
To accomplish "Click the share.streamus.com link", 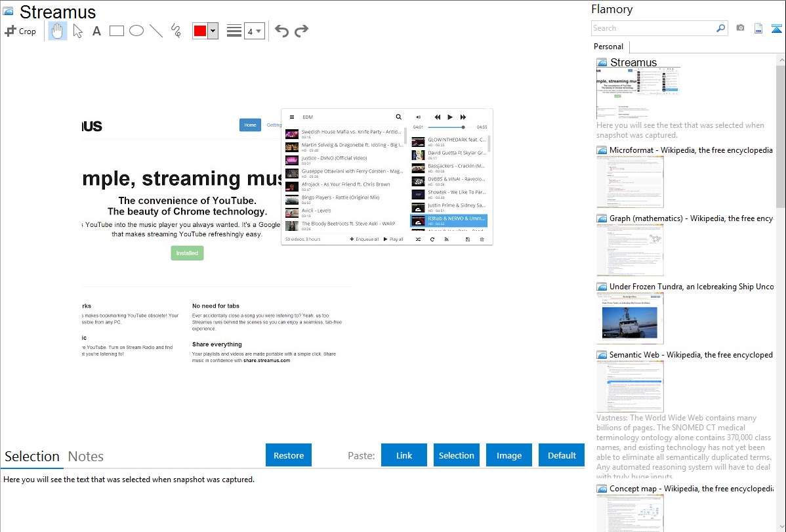I will [x=266, y=361].
